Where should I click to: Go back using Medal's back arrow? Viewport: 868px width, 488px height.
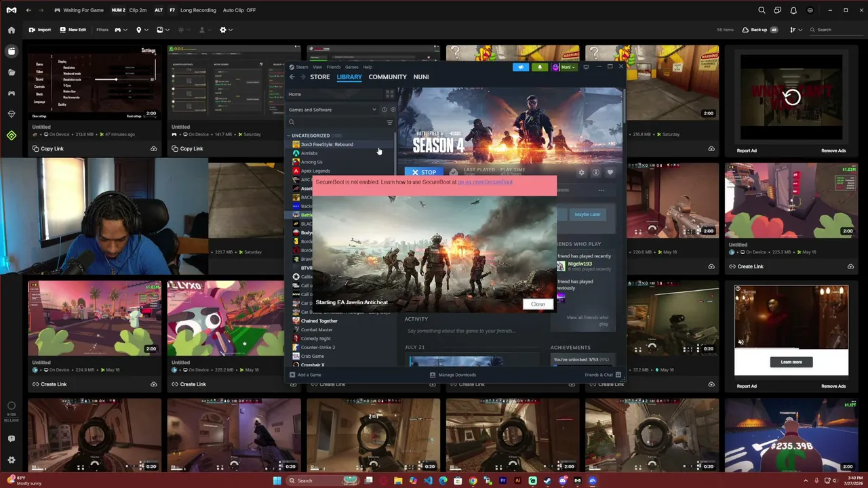pos(28,10)
